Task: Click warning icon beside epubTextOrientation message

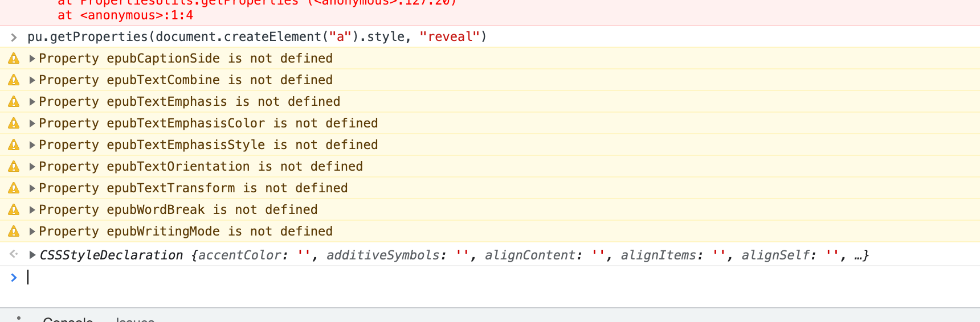Action: click(14, 167)
